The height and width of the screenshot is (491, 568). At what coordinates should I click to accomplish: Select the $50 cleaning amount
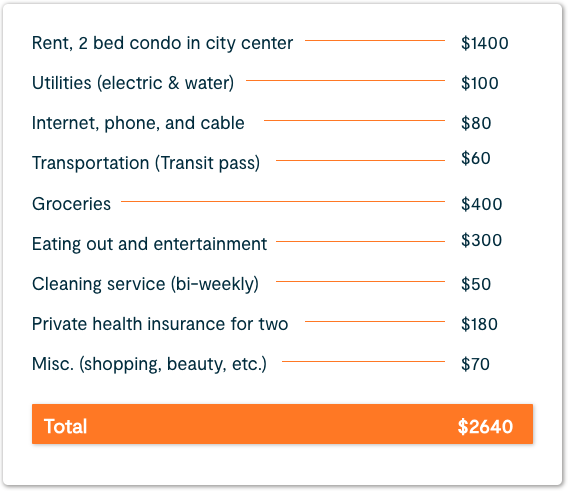(x=476, y=284)
